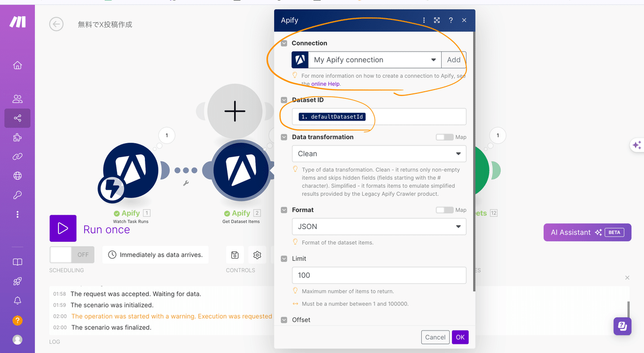Viewport: 644px width, 353px height.
Task: Open Apify dialog help question mark
Action: 451,20
